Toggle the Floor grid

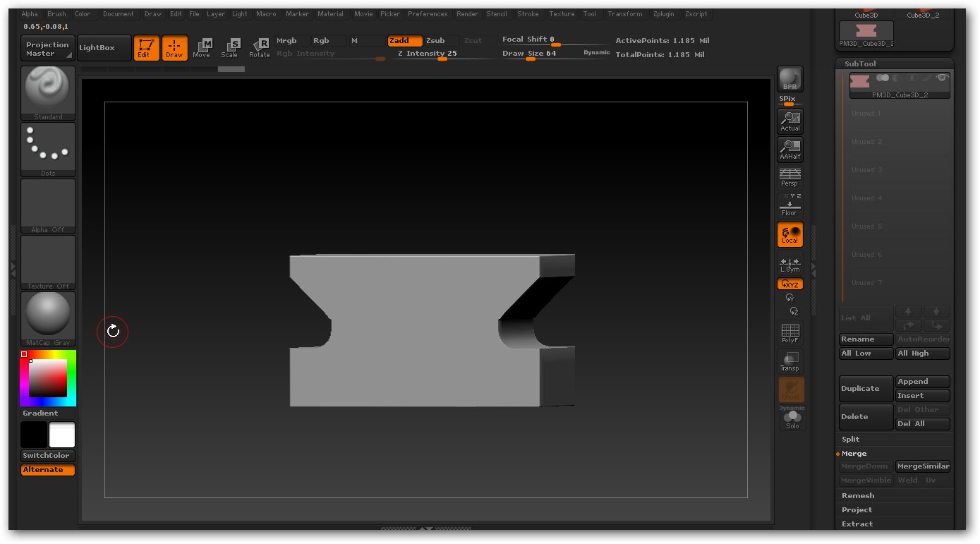[790, 205]
